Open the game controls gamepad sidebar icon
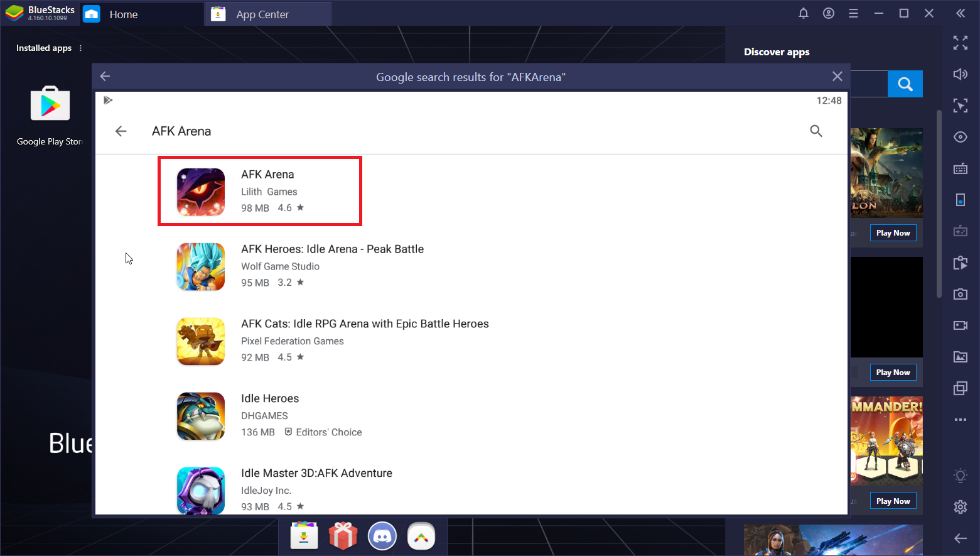The width and height of the screenshot is (980, 556). [x=961, y=231]
